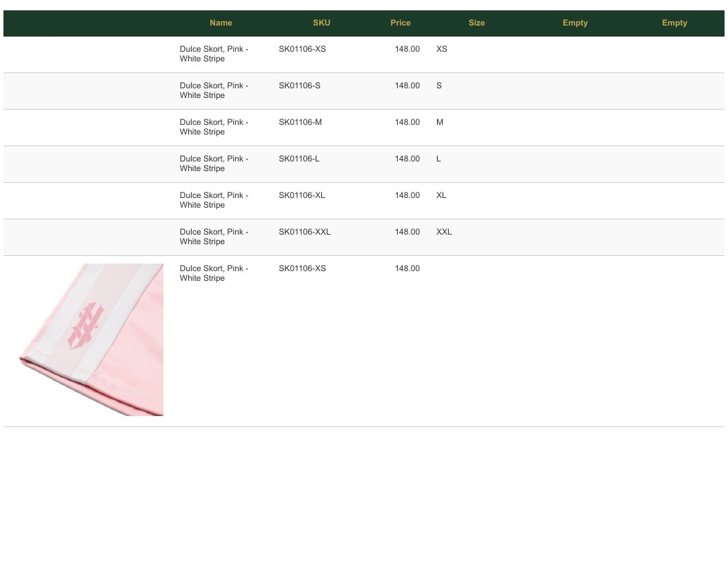The width and height of the screenshot is (728, 563).
Task: Select product name in the XL row
Action: (x=214, y=200)
